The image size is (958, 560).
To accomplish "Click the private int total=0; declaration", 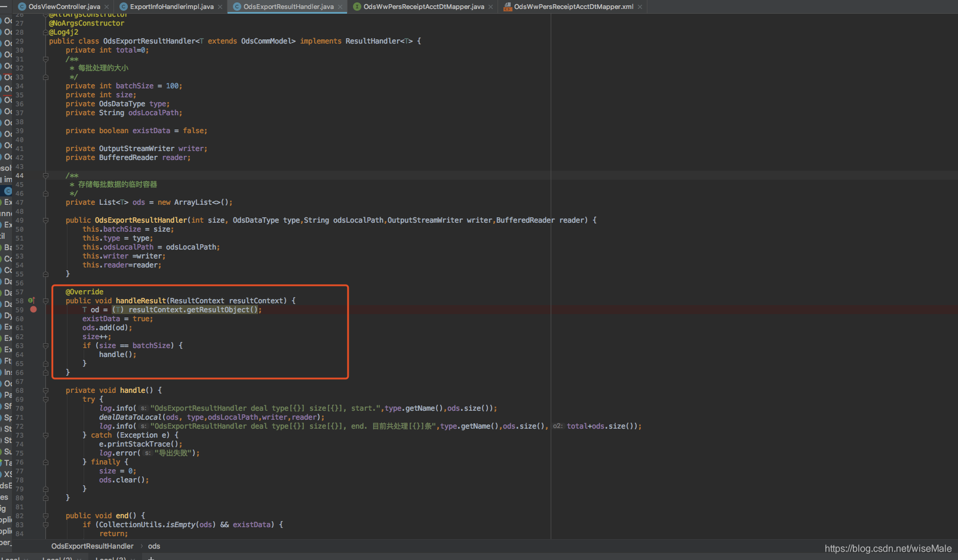I will click(108, 50).
